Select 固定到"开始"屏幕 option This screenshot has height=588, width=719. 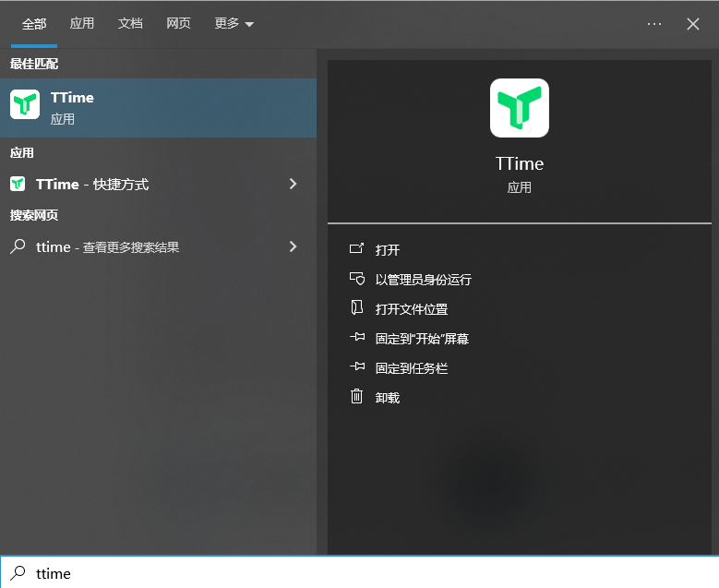[422, 339]
